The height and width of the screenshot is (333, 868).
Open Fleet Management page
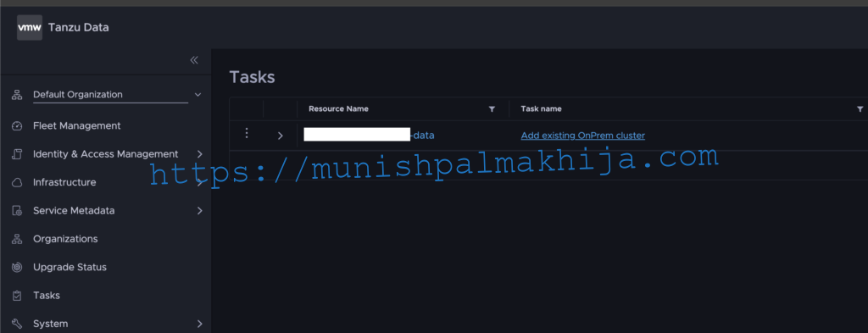tap(76, 125)
